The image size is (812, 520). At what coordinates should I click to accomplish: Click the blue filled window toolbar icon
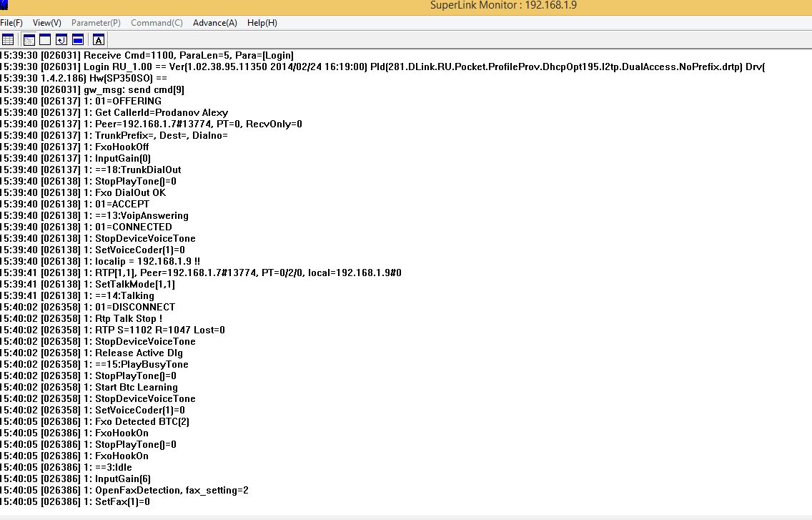(x=78, y=39)
